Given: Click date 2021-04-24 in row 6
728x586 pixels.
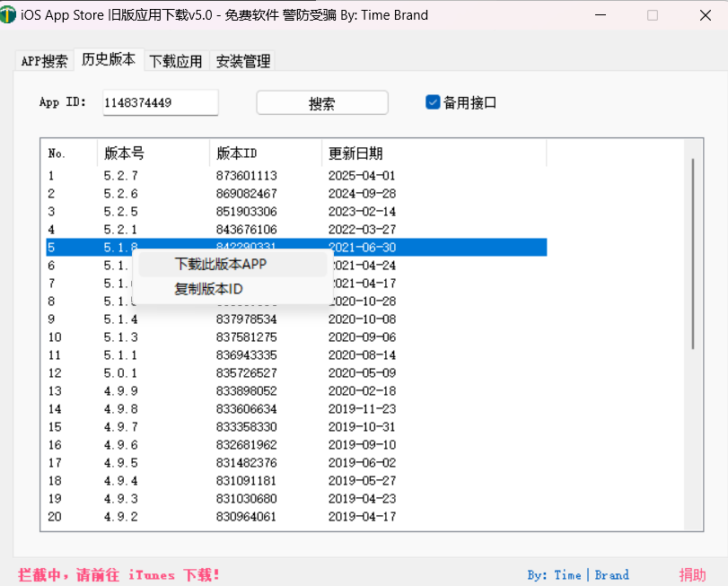Looking at the screenshot, I should point(365,266).
